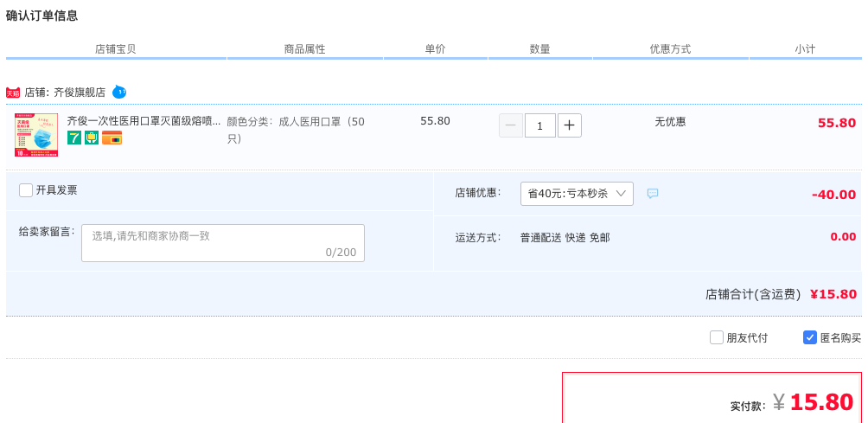Click column header 商品属性

pos(304,48)
